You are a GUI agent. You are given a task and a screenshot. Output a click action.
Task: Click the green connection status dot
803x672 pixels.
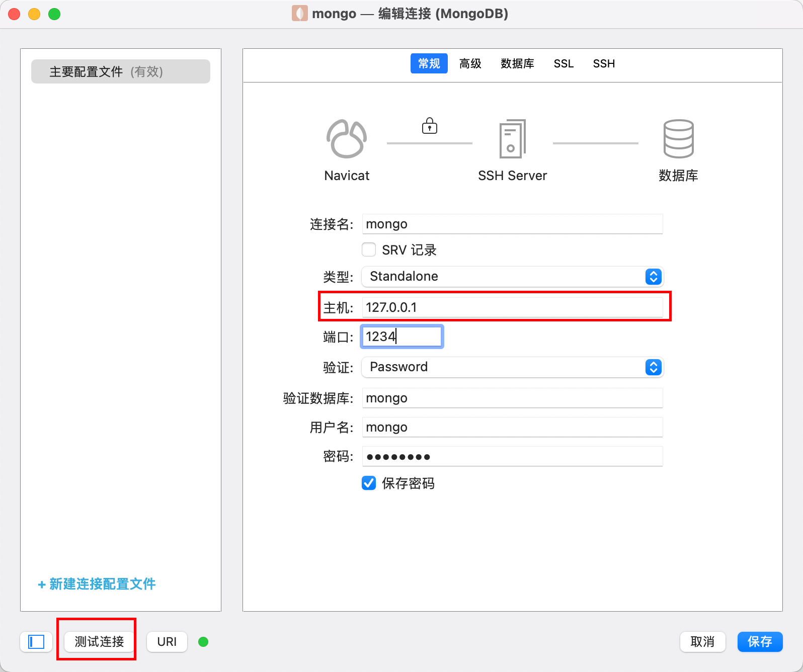(x=203, y=642)
